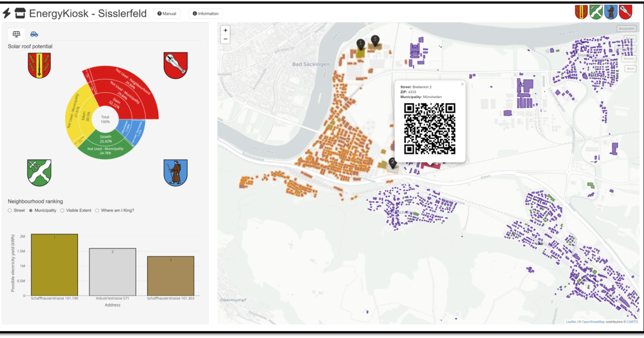Select the Street ranking option
This screenshot has width=644, height=338.
click(x=10, y=210)
